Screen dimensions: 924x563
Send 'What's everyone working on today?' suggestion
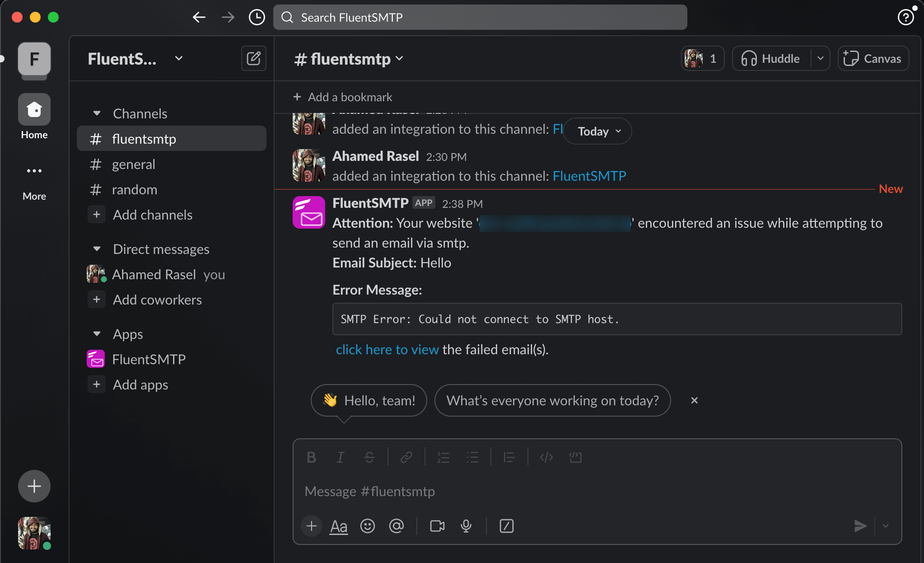552,400
